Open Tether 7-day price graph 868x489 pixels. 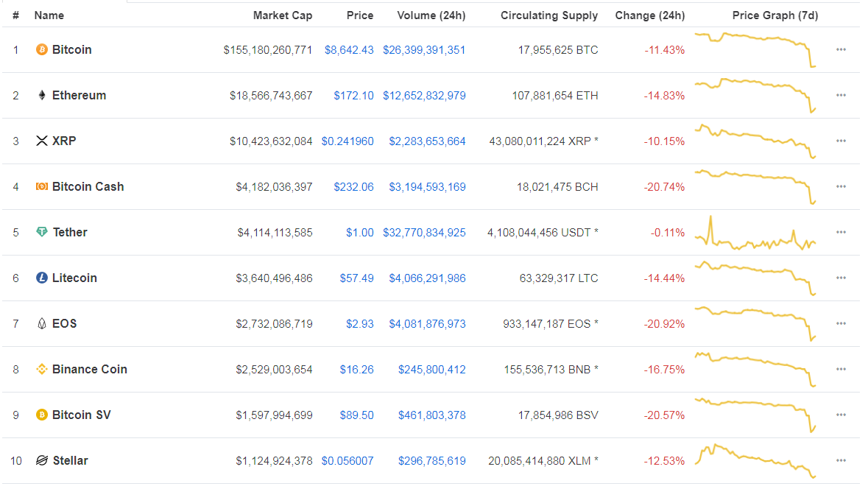pyautogui.click(x=755, y=233)
